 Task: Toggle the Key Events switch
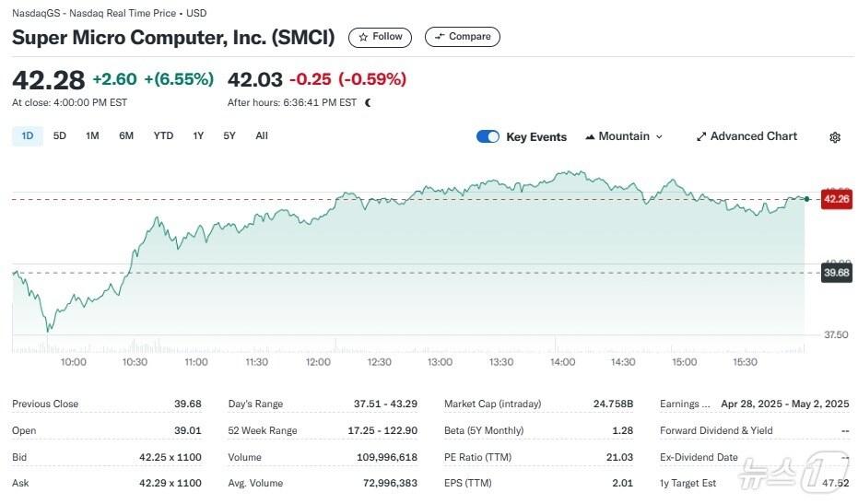488,136
